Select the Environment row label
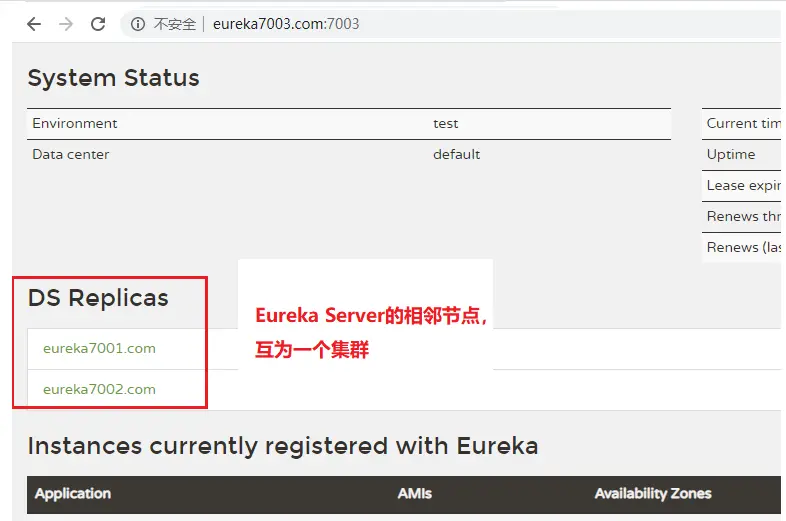Image resolution: width=786 pixels, height=521 pixels. point(75,123)
